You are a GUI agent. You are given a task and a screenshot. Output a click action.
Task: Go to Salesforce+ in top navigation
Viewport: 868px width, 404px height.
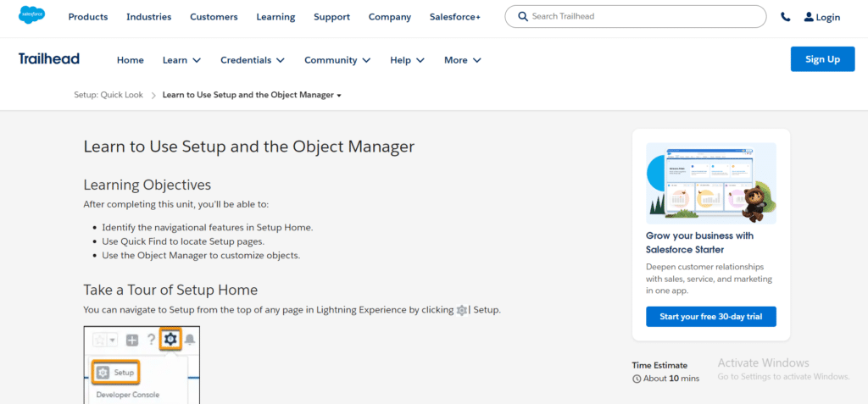455,17
